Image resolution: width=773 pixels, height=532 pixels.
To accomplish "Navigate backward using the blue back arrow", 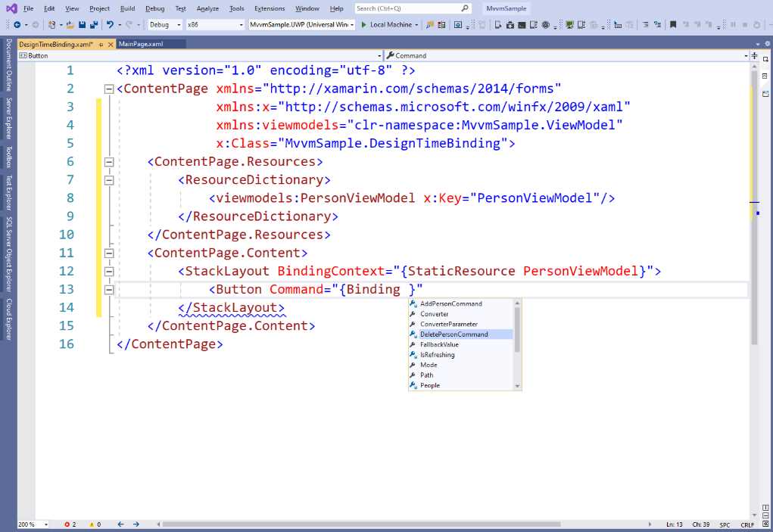I will tap(18, 23).
